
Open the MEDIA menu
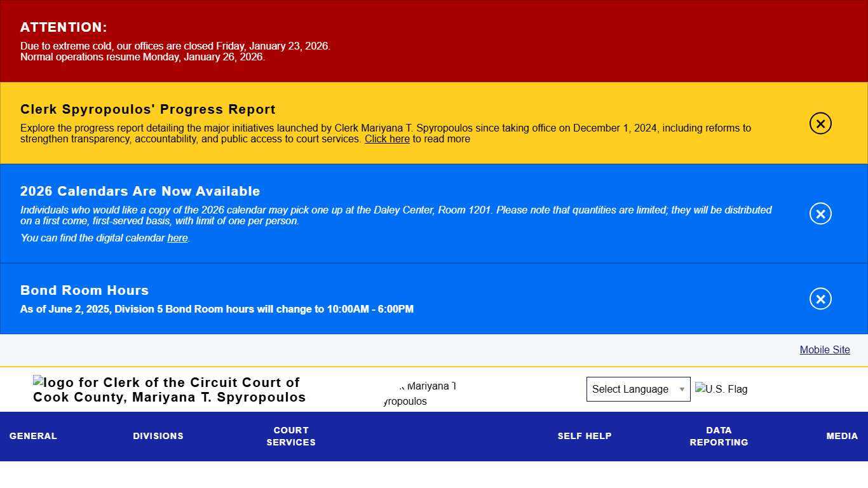point(841,436)
